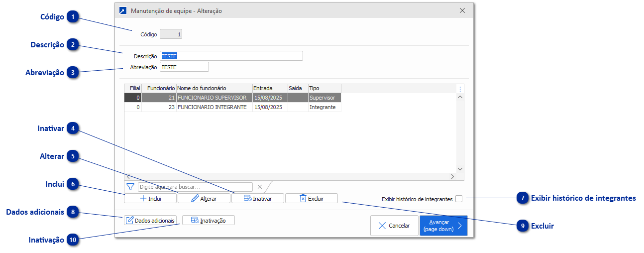Viewport: 644px width, 253px height.
Task: Click Inativar to deactivate the team member
Action: pos(258,198)
